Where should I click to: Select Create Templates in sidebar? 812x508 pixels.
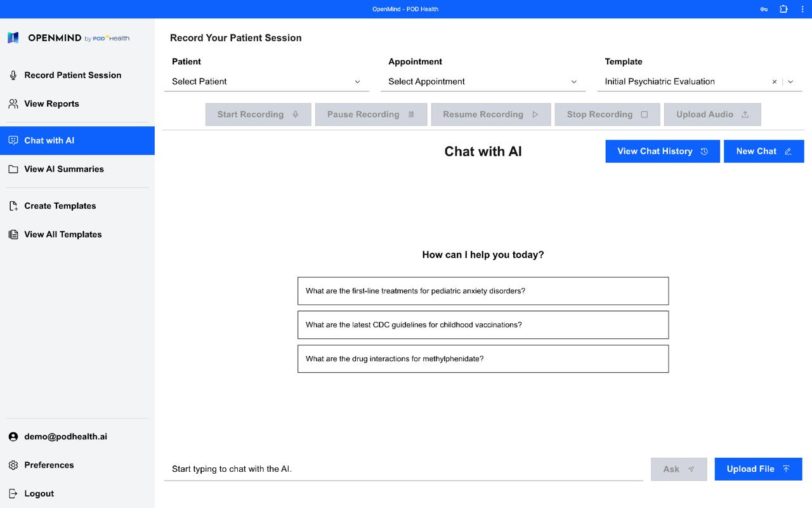[60, 206]
